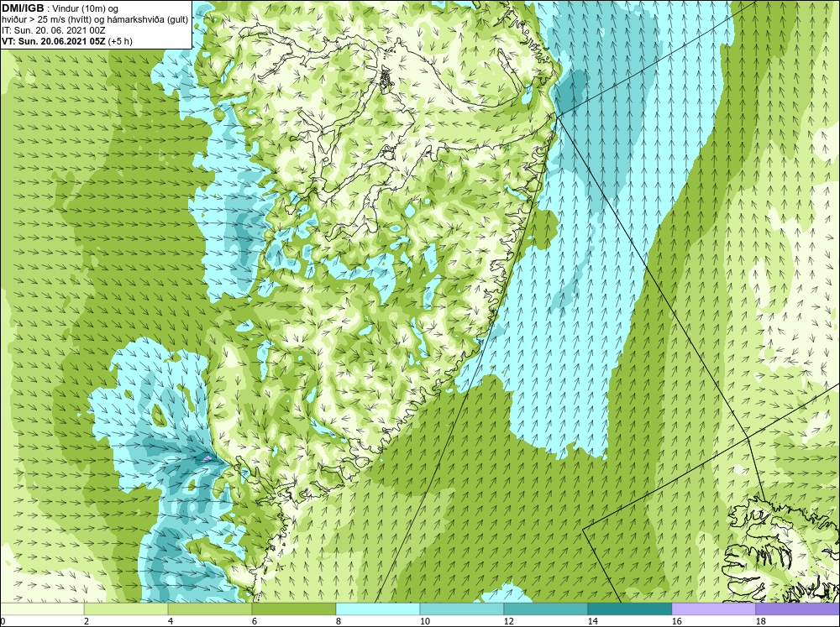The width and height of the screenshot is (840, 627).
Task: Click the 10–12 m/s cyan legend swatch
Action: click(x=462, y=609)
